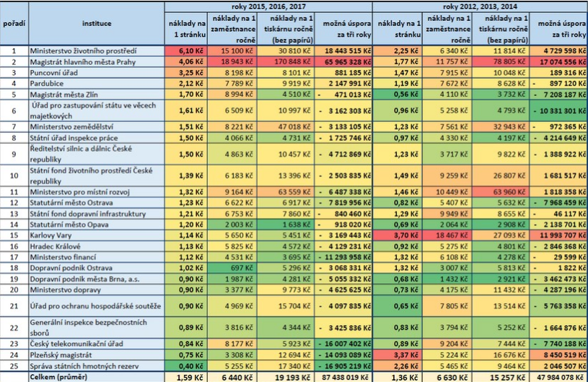Click the '17 074 556 Kč' savings cell
588x382 pixels.
click(558, 62)
